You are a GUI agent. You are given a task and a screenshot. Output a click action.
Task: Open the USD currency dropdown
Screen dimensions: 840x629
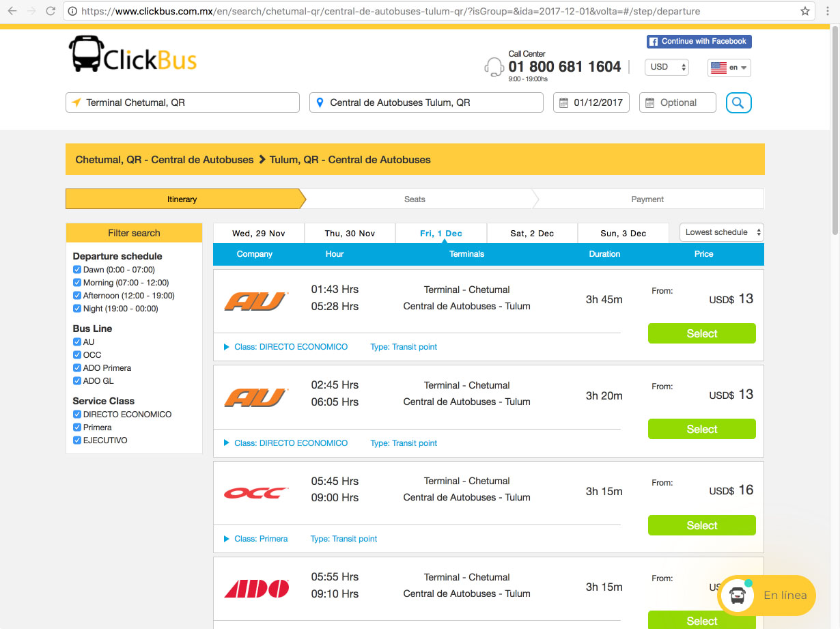[x=667, y=67]
